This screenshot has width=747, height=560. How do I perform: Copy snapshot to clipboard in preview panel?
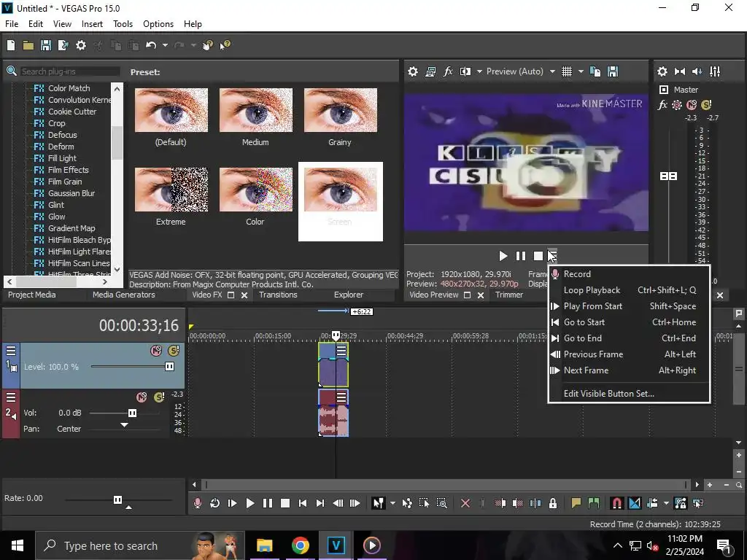pos(595,71)
